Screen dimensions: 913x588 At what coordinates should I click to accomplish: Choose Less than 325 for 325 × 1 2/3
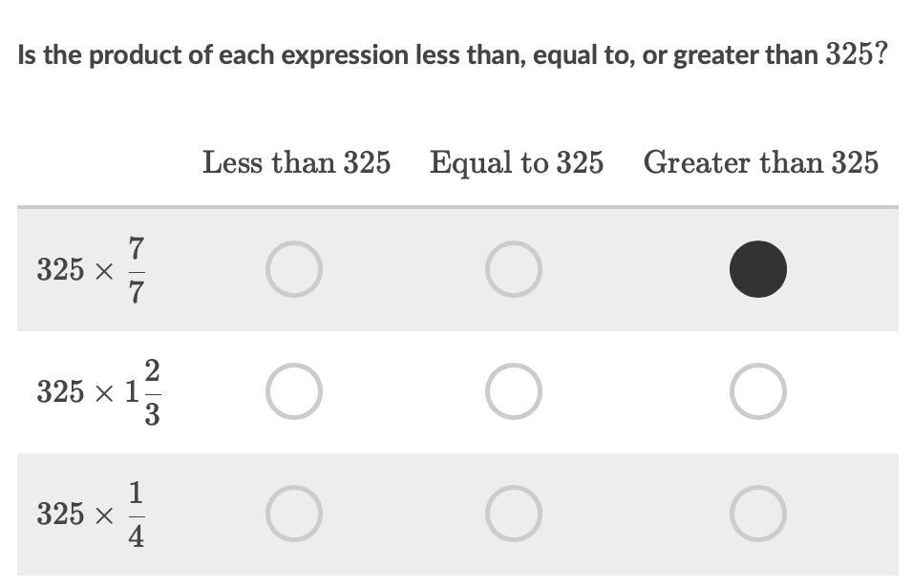click(294, 391)
